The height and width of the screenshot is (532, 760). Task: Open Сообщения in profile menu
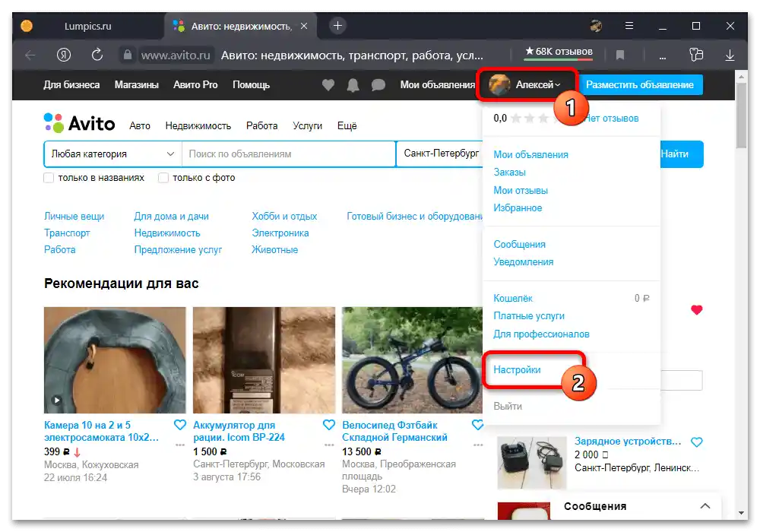(x=520, y=245)
